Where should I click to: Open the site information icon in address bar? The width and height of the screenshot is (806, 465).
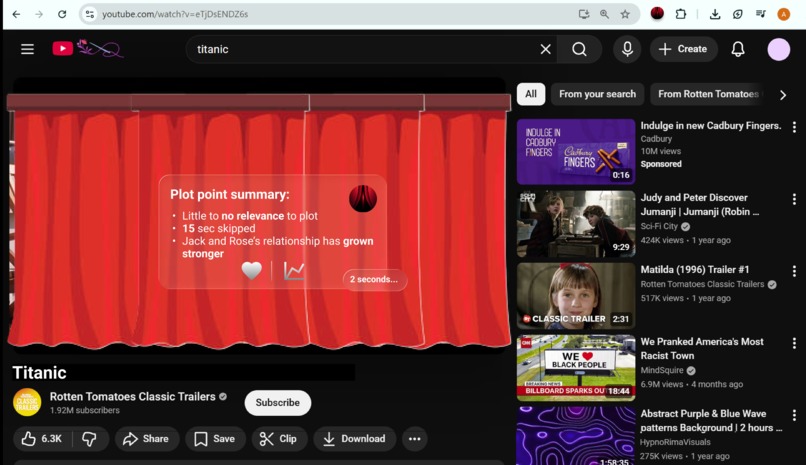coord(90,14)
